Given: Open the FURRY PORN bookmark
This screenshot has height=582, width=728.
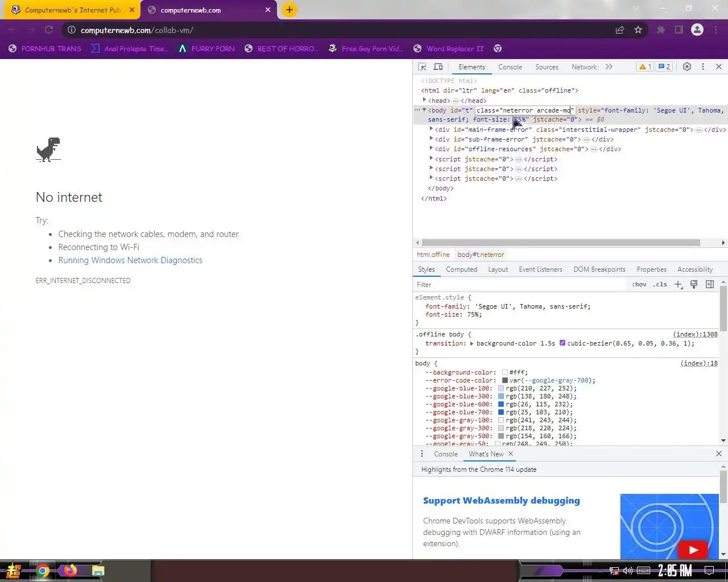Looking at the screenshot, I should (x=206, y=48).
